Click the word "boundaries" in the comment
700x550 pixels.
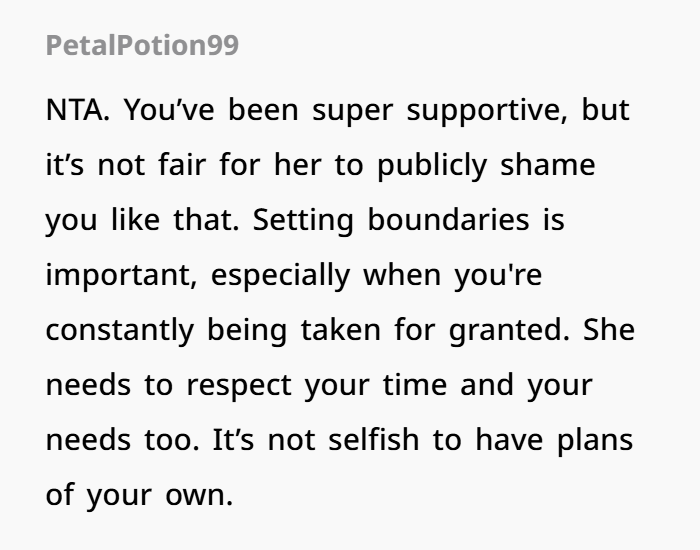click(448, 220)
